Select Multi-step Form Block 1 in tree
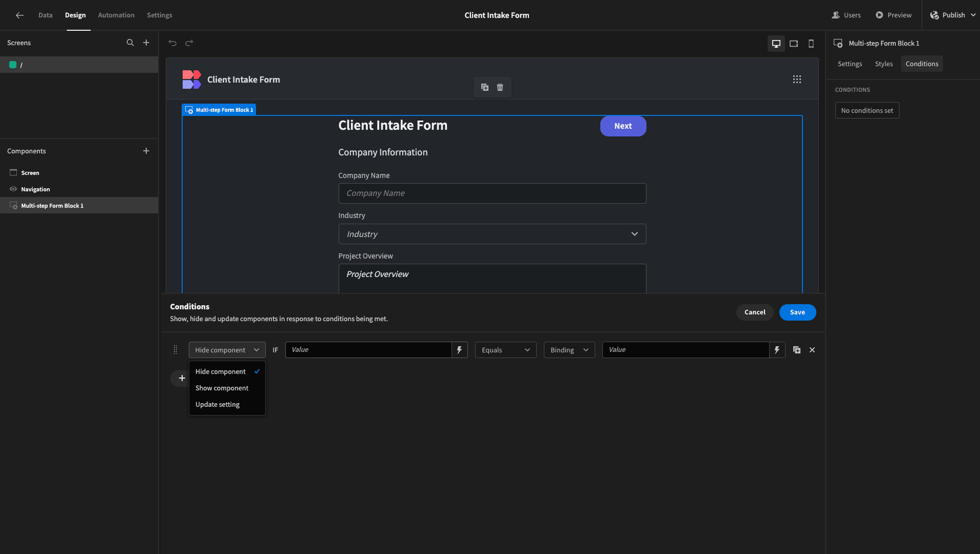980x554 pixels. coord(79,206)
